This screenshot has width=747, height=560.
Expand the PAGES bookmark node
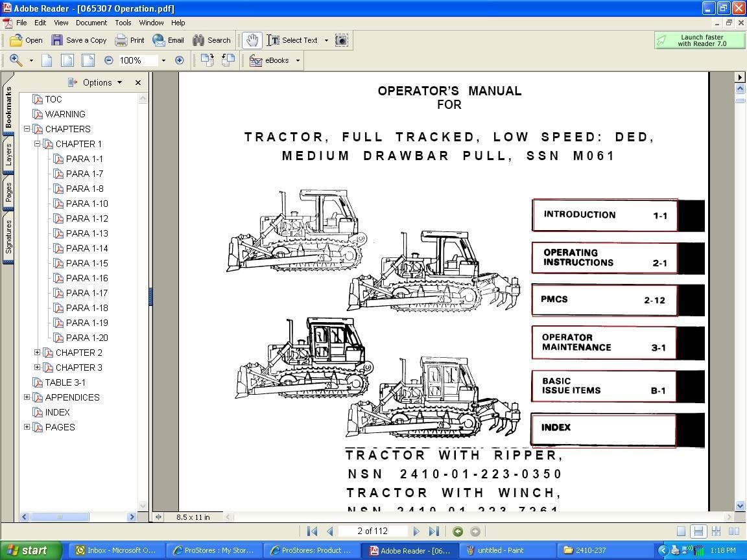click(x=27, y=427)
